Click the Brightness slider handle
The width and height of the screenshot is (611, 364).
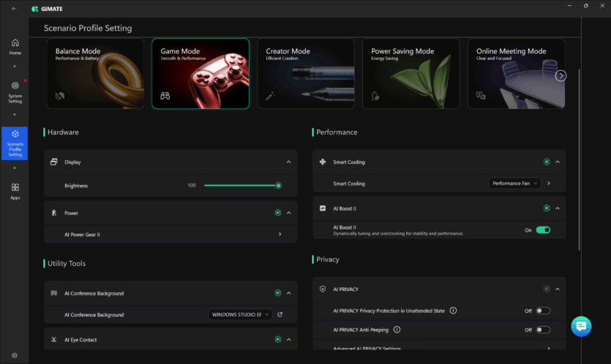click(x=278, y=186)
